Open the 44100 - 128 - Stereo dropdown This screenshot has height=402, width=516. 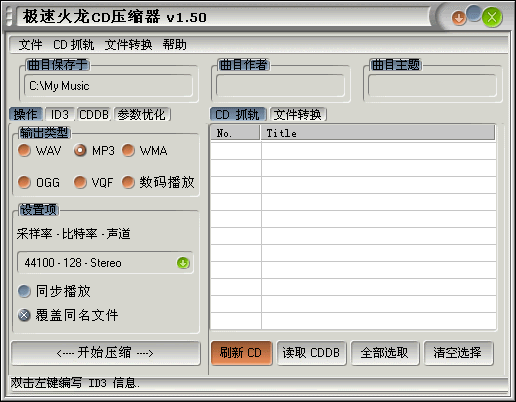click(105, 263)
